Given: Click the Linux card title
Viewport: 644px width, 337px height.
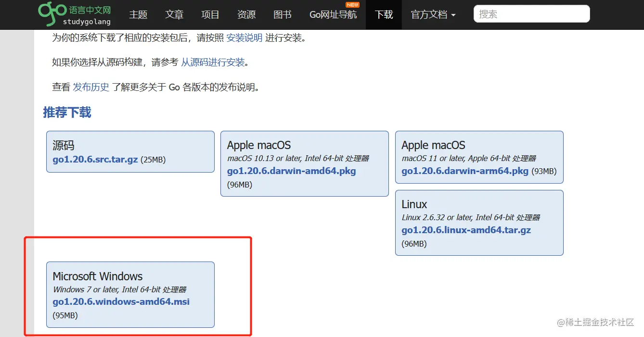Looking at the screenshot, I should pos(414,204).
